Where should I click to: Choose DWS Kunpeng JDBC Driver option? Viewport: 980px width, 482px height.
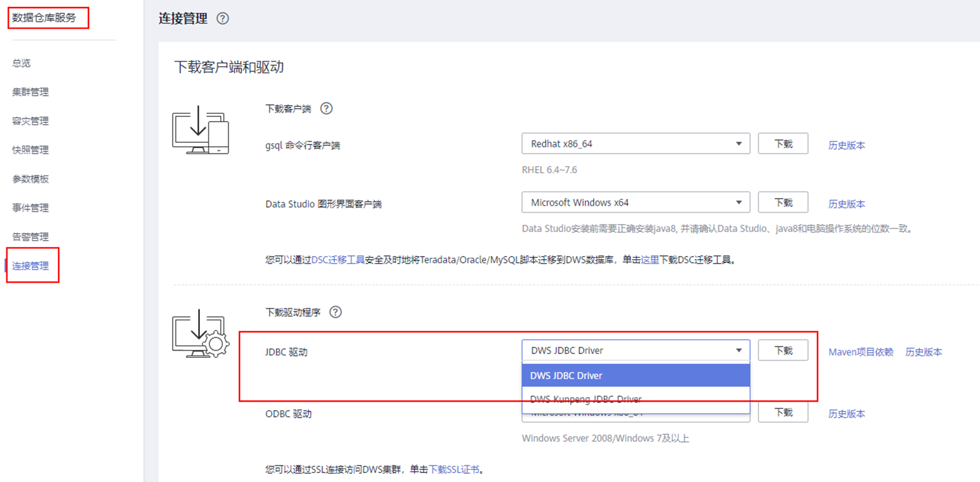(x=636, y=399)
